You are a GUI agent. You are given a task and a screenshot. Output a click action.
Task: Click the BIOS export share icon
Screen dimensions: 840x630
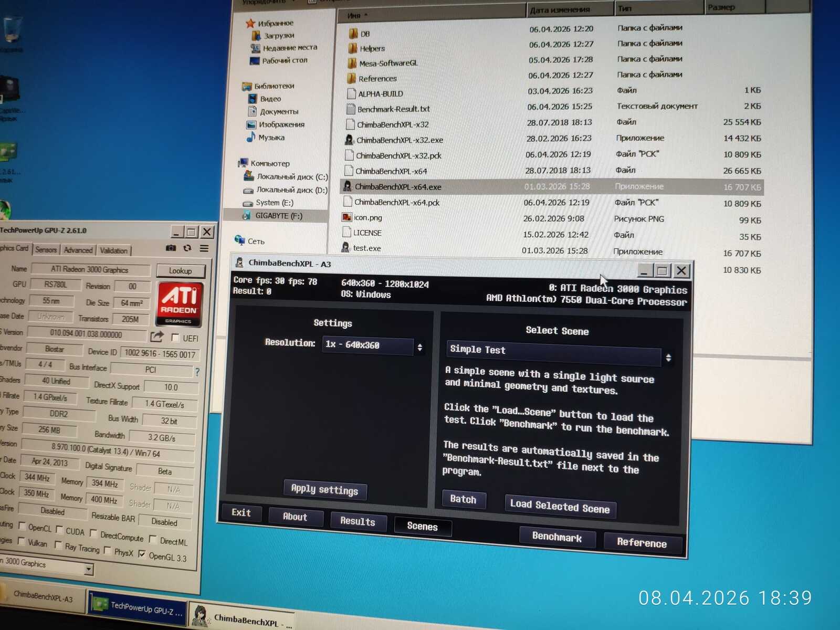pyautogui.click(x=157, y=336)
